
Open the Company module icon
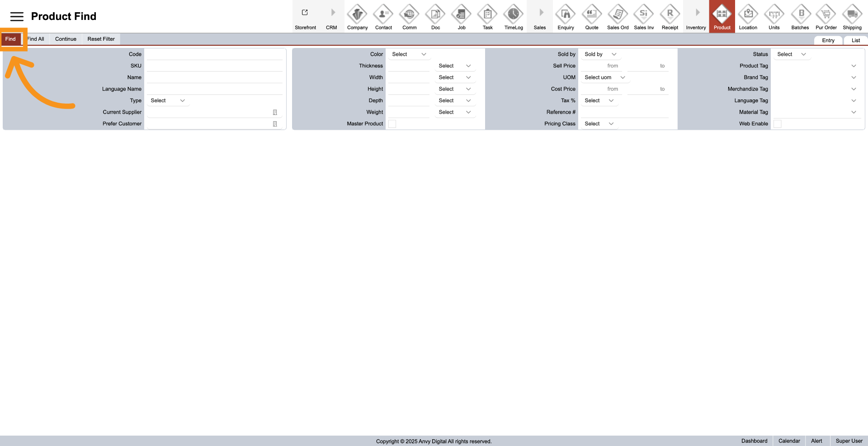357,14
